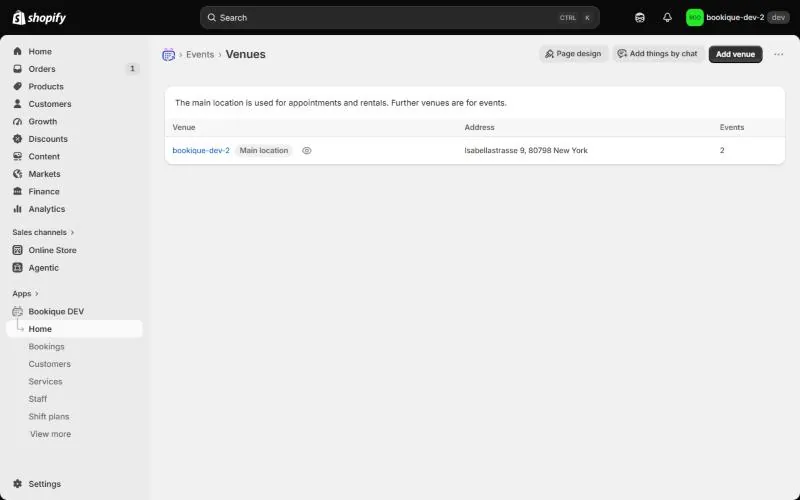This screenshot has height=500, width=800.
Task: Open Agentic channel
Action: (74, 268)
